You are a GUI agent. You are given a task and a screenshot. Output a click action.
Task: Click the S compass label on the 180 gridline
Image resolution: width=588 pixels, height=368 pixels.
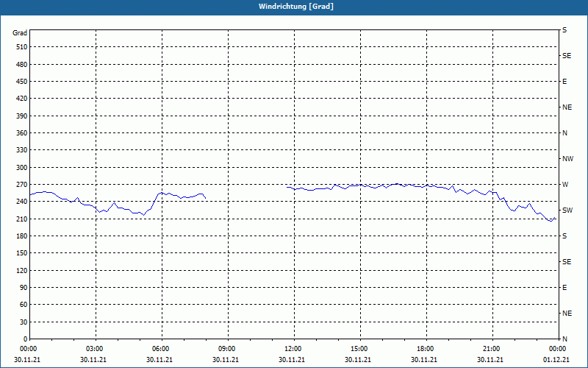pyautogui.click(x=564, y=236)
